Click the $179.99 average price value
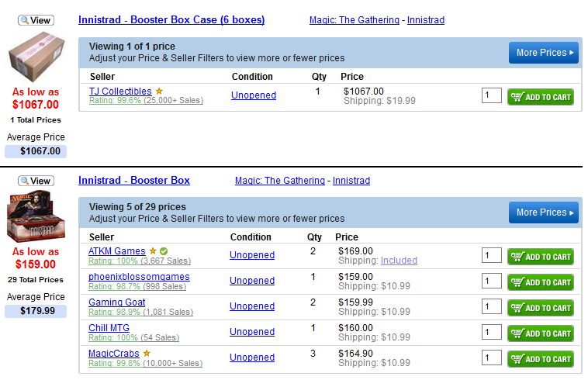This screenshot has height=380, width=588. click(36, 311)
